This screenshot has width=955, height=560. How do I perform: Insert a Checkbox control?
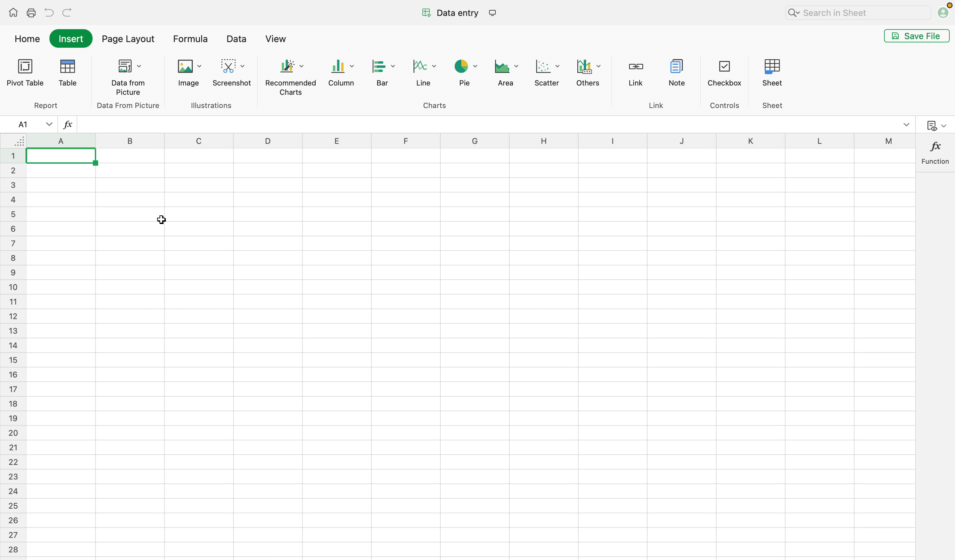724,73
